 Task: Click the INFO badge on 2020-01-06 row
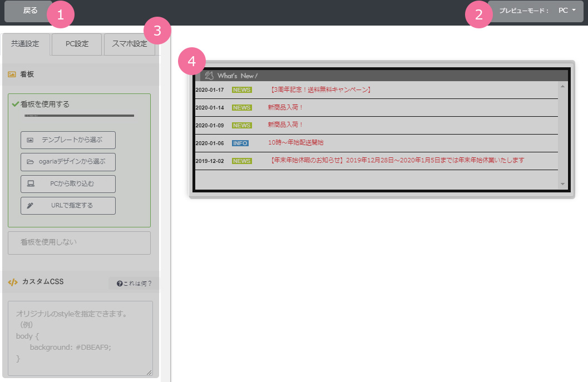coord(240,143)
